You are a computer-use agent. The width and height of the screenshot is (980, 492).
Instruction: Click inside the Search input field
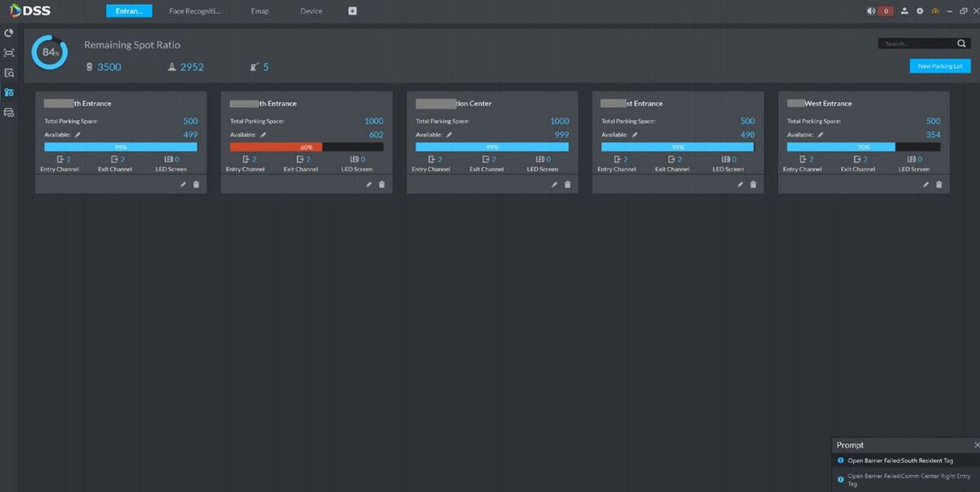coord(915,43)
